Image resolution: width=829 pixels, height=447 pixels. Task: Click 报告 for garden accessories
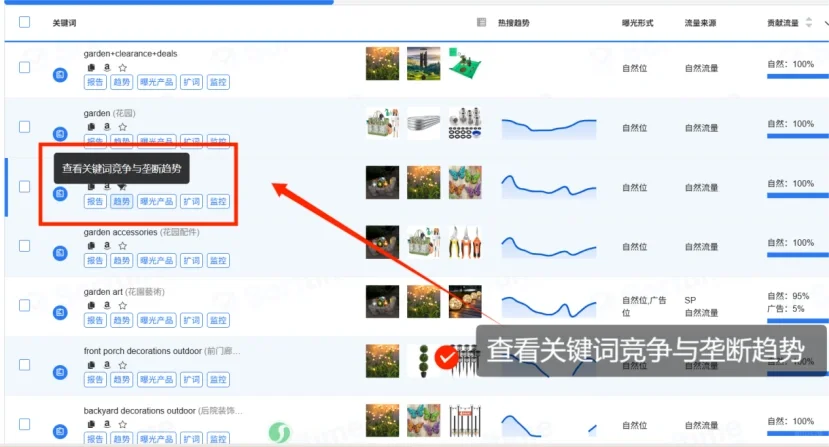coord(95,260)
